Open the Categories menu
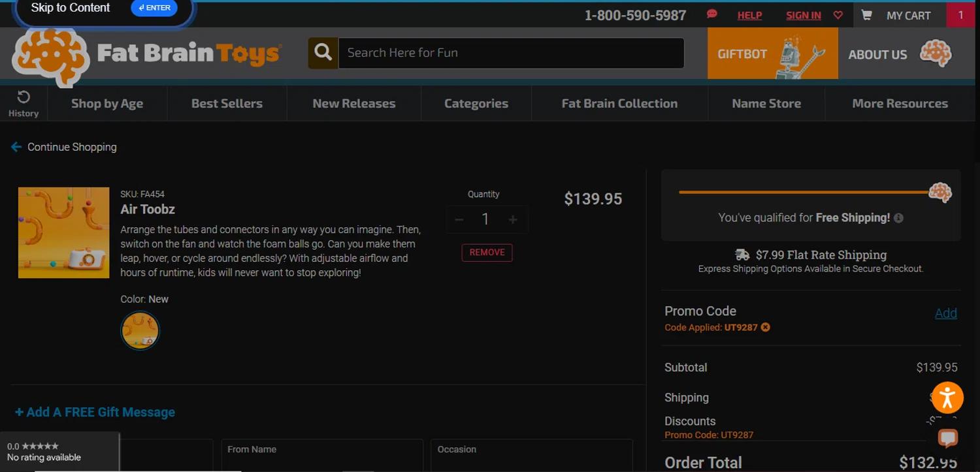The image size is (980, 472). click(476, 103)
